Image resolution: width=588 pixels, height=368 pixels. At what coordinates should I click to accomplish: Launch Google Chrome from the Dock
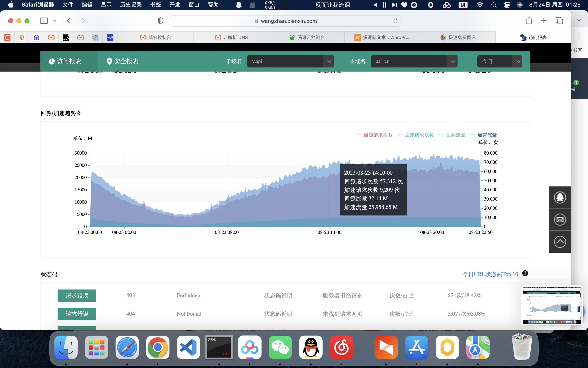[158, 347]
